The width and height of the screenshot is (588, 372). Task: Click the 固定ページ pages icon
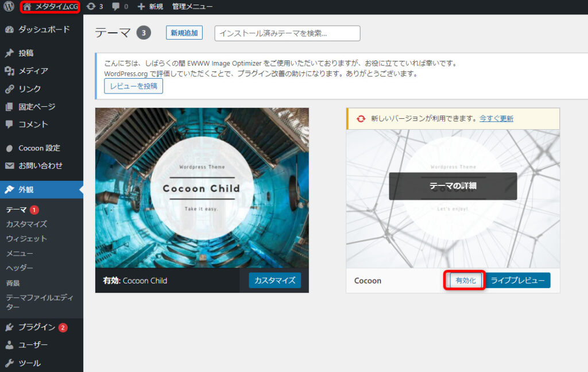click(x=9, y=107)
